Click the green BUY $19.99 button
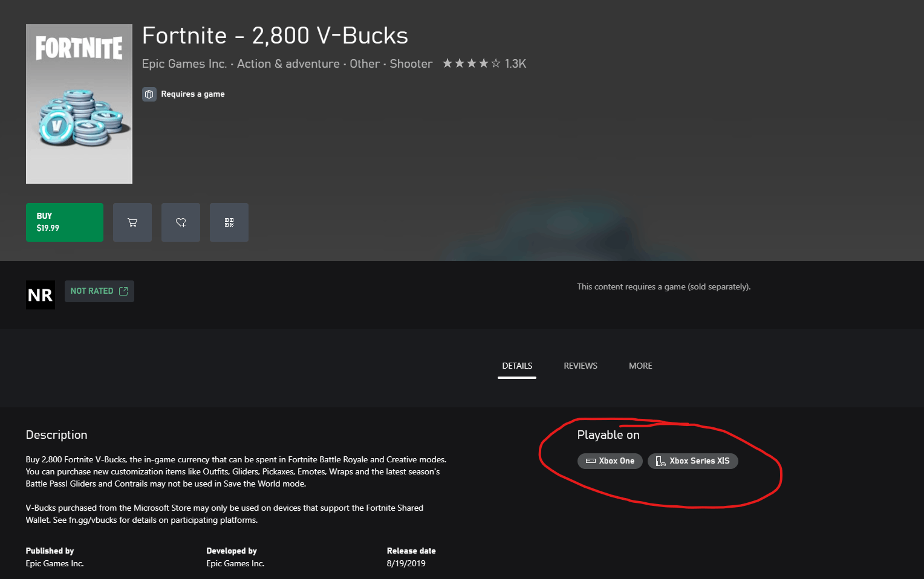The height and width of the screenshot is (579, 924). (65, 222)
